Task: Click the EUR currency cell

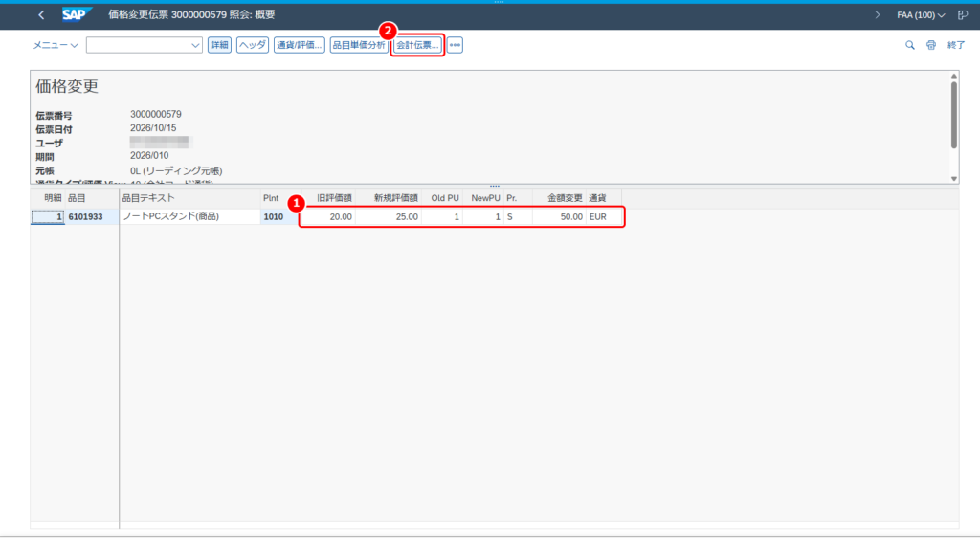Action: click(x=604, y=216)
